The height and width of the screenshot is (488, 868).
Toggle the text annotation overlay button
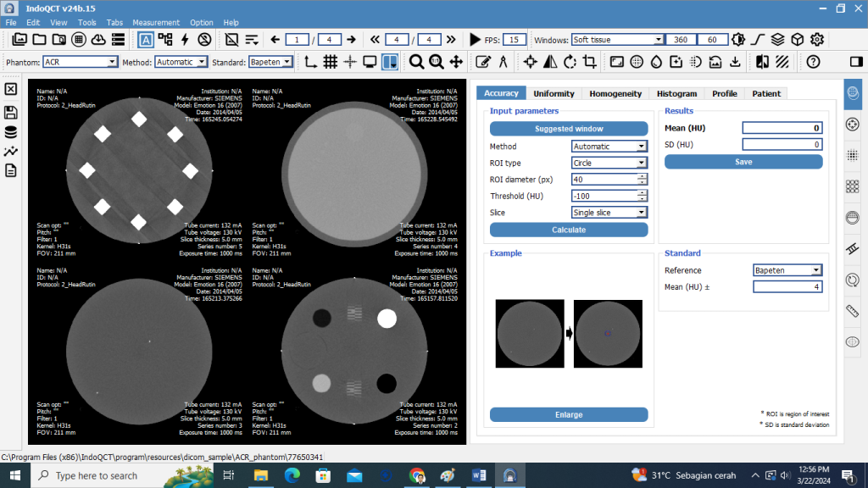pyautogui.click(x=146, y=40)
